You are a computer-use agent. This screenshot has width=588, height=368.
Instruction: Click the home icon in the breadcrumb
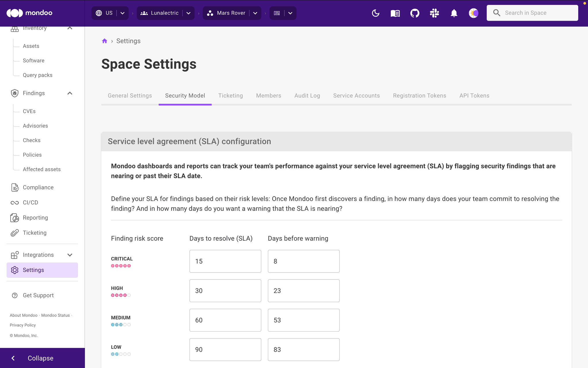click(x=105, y=41)
